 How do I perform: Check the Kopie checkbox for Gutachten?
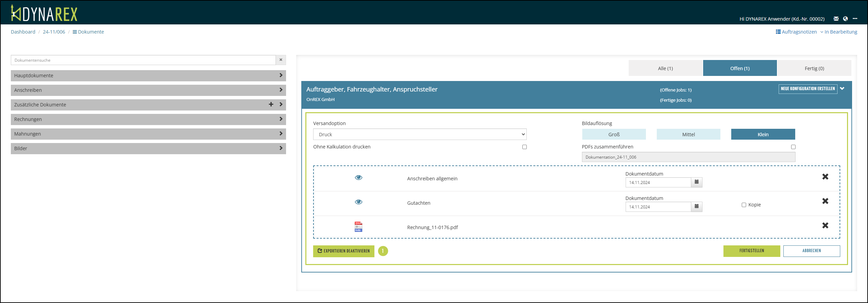[744, 205]
